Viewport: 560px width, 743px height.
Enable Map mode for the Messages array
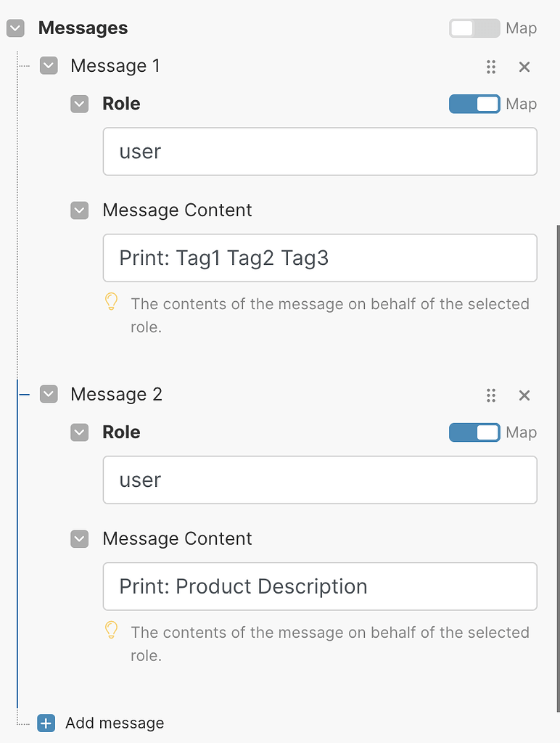tap(474, 28)
